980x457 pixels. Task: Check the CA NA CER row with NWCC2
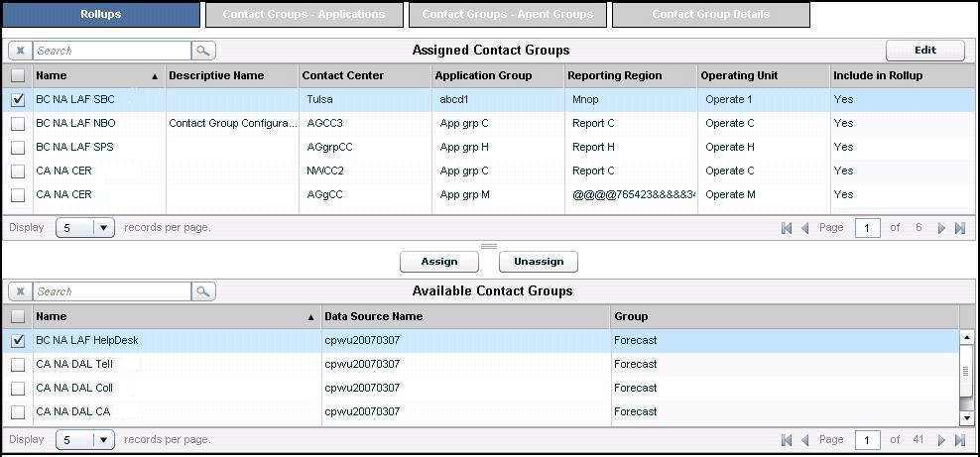point(18,171)
